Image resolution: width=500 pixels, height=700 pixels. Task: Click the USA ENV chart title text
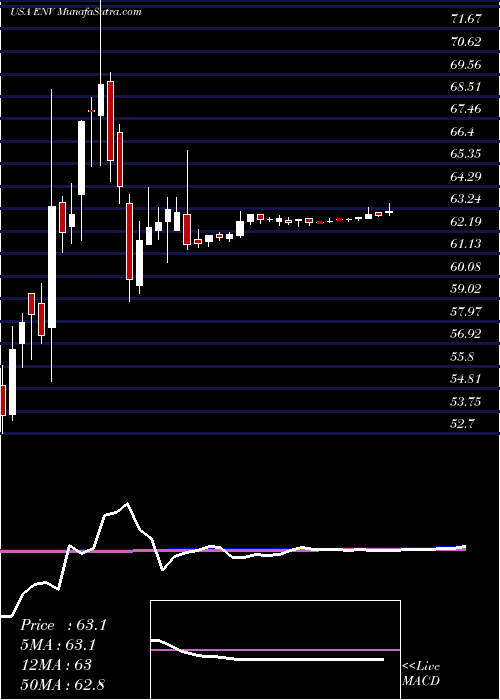[x=76, y=12]
